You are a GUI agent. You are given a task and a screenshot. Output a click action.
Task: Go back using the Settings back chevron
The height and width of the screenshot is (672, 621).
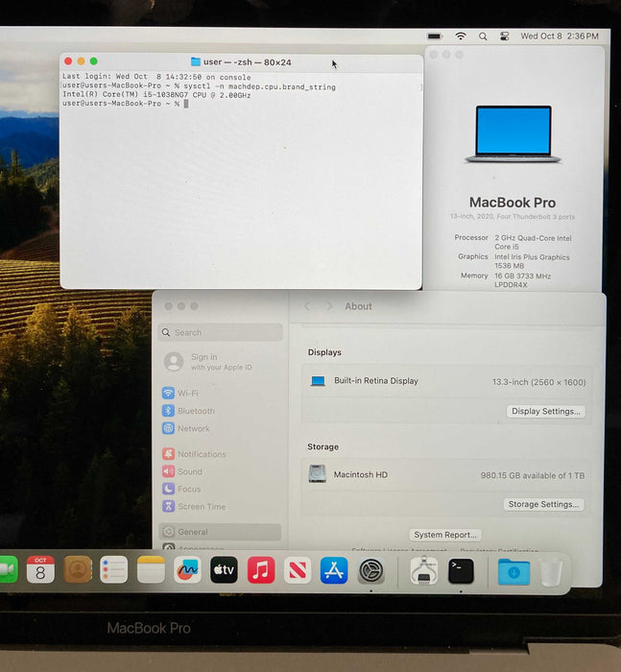[x=307, y=306]
